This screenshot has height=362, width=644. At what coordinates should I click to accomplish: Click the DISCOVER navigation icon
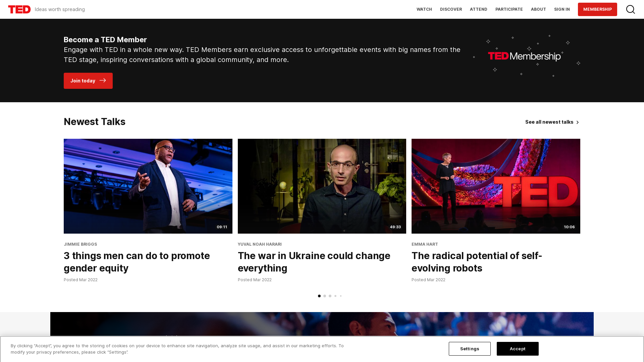pyautogui.click(x=451, y=9)
